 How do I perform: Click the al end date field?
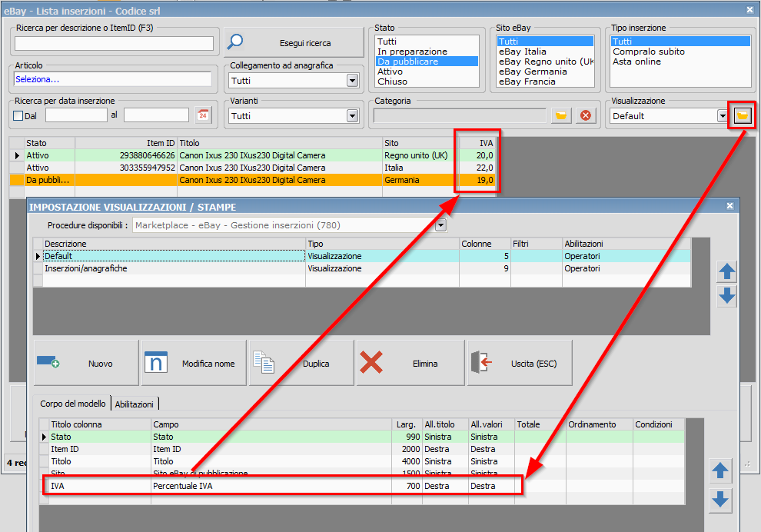coord(156,115)
